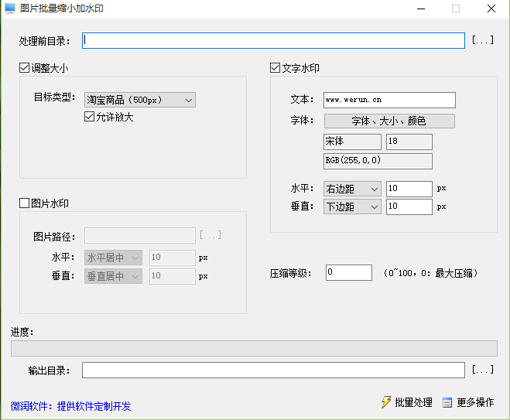Open the 更多操作 menu
This screenshot has width=510, height=420.
[x=469, y=402]
